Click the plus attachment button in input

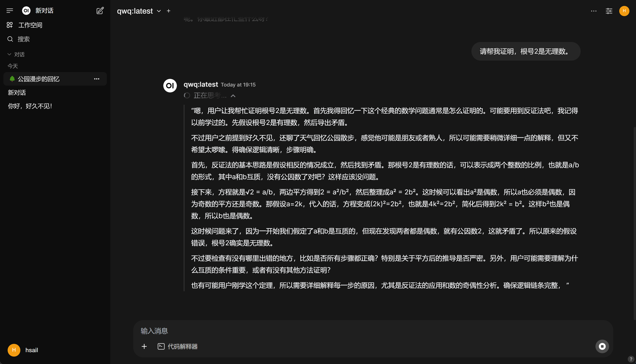pyautogui.click(x=144, y=346)
